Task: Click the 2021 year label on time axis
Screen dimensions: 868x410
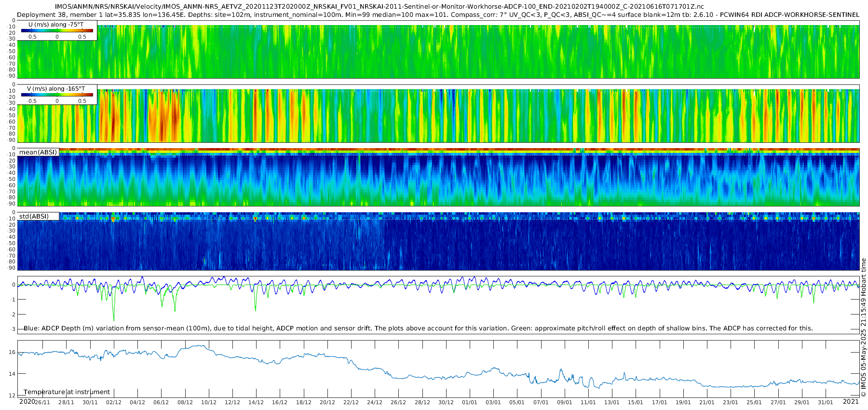Action: click(851, 402)
